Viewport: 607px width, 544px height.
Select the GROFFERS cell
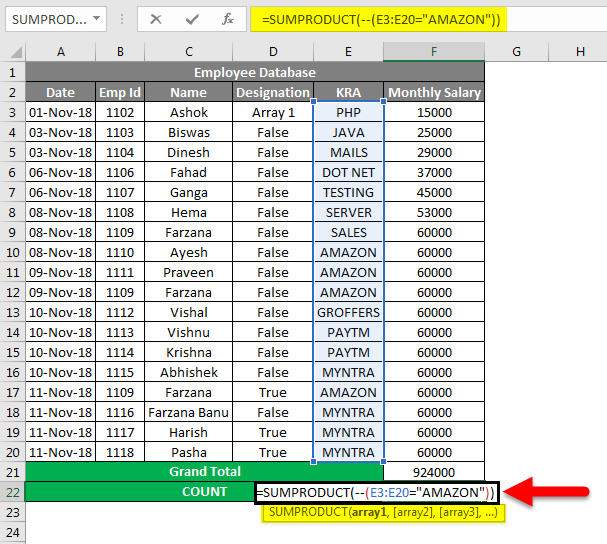click(348, 312)
